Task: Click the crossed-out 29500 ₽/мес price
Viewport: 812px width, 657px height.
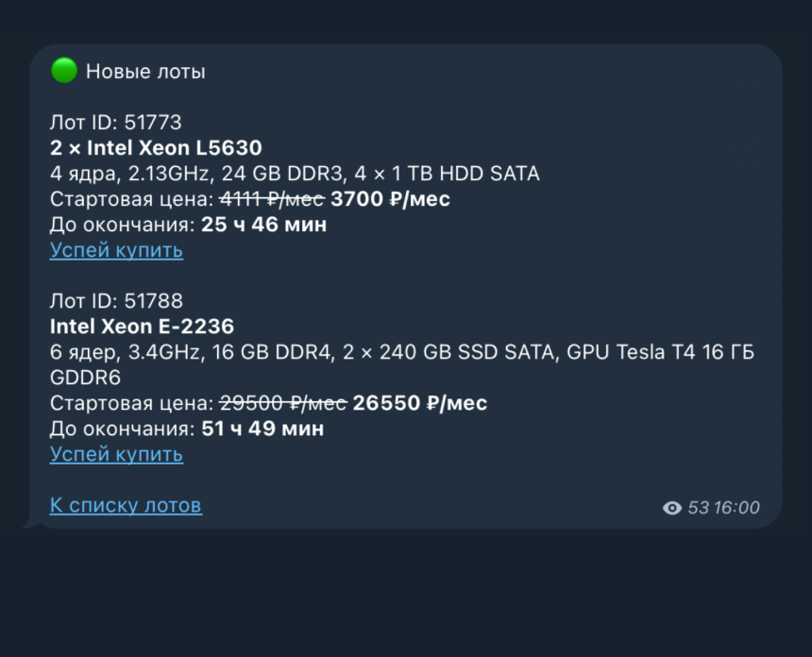Action: click(x=283, y=403)
